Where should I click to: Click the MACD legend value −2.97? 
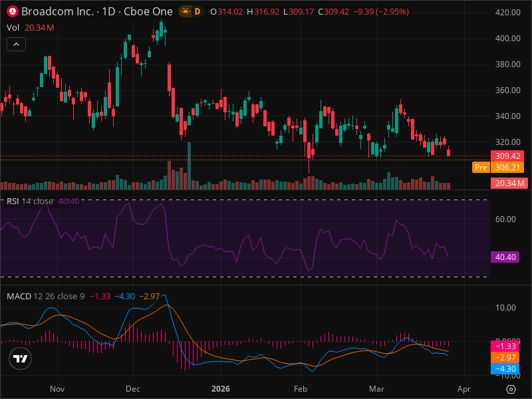click(x=150, y=296)
